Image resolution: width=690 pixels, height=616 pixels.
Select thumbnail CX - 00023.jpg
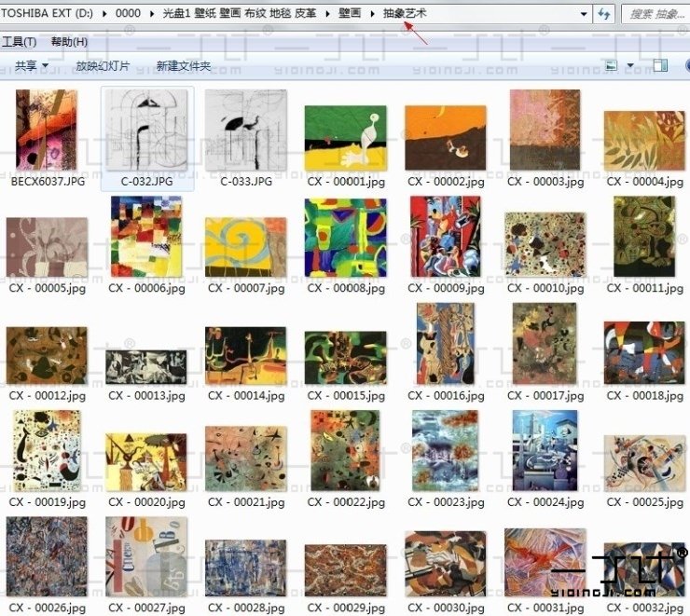point(446,451)
